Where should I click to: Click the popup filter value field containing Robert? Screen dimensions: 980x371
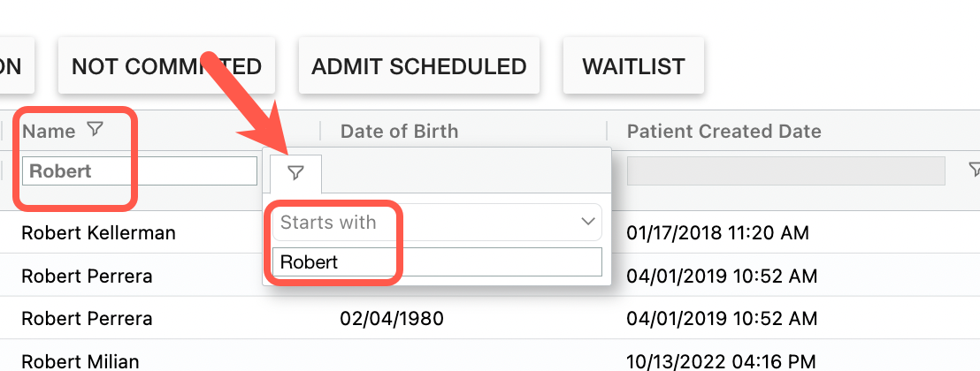[437, 262]
